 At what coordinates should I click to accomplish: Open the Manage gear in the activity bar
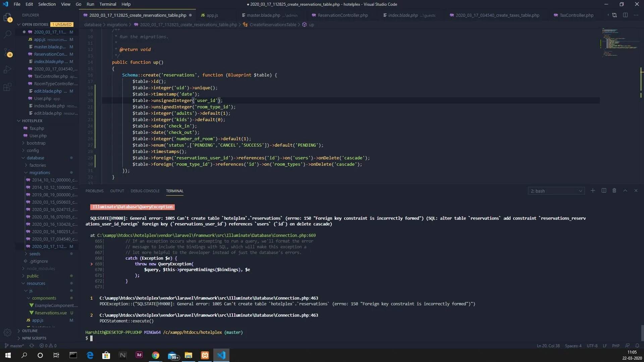point(7,332)
